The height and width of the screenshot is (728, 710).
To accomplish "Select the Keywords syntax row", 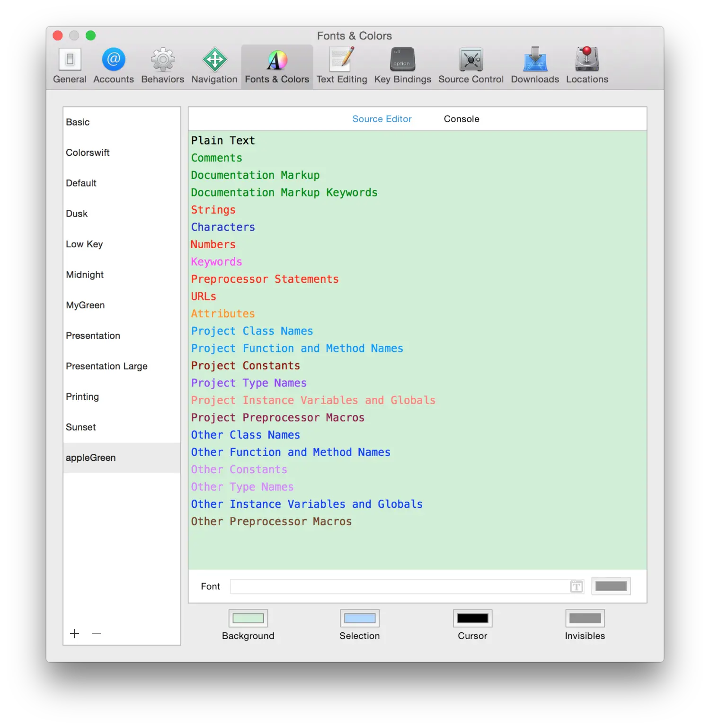I will point(417,262).
